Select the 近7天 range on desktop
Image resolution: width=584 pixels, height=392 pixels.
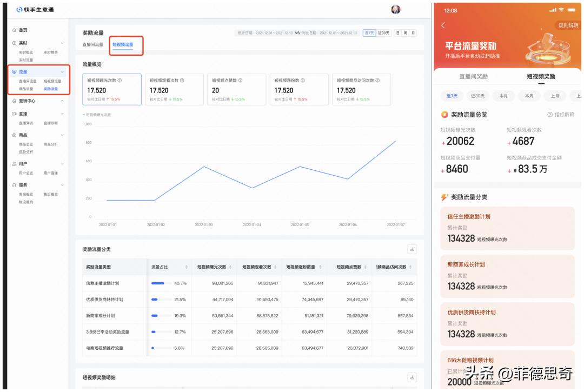point(369,33)
